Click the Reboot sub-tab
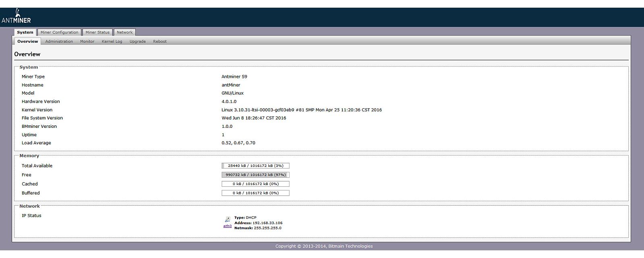This screenshot has width=644, height=258. [x=160, y=42]
